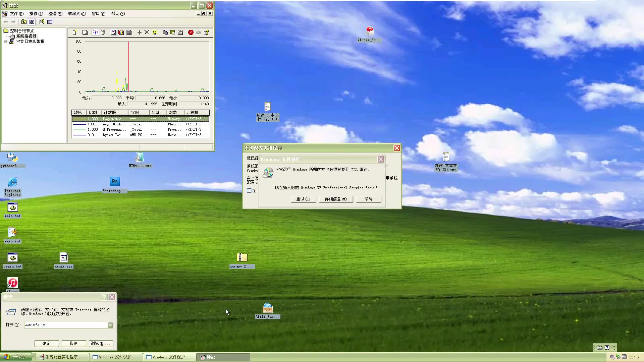Screen dimensions: 644x362
Task: Add a new counter with the plus icon
Action: pyautogui.click(x=140, y=33)
